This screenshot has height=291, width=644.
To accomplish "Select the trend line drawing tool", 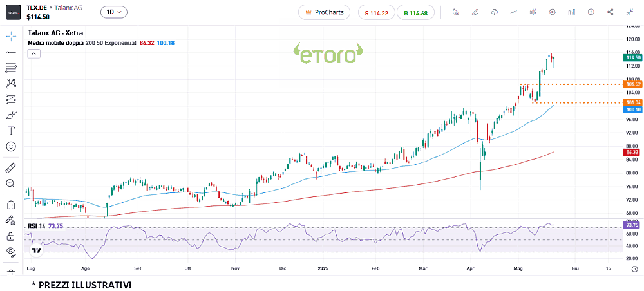I will (x=11, y=52).
